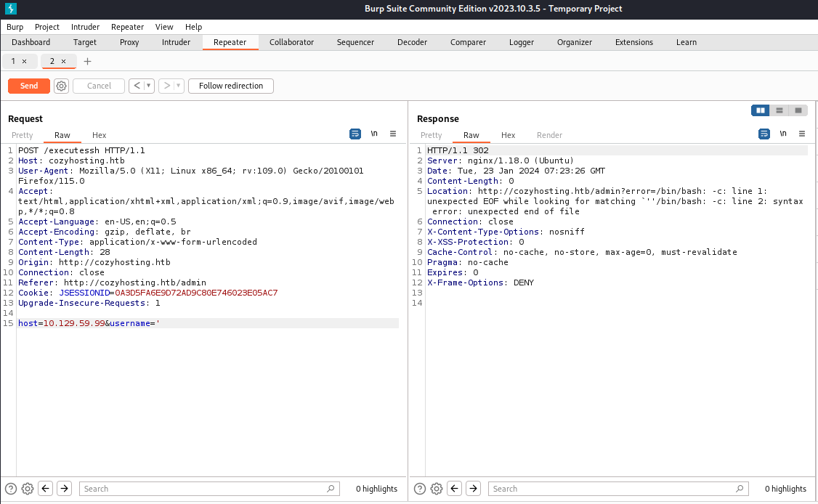Click the Cancel button

[x=99, y=86]
